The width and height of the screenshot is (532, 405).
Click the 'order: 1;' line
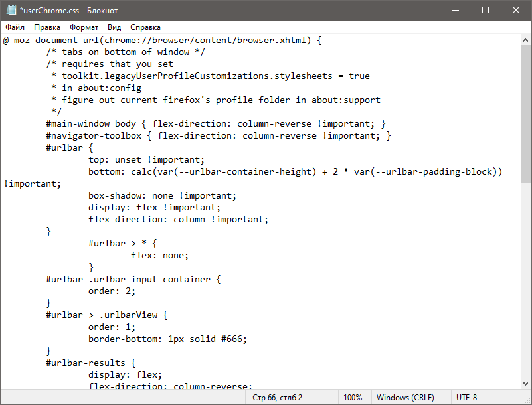tap(112, 327)
